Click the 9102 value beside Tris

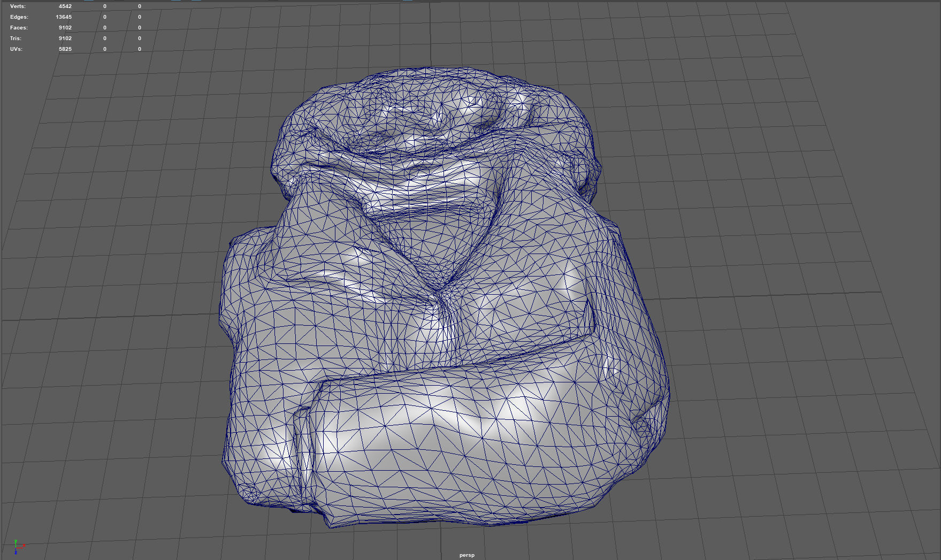click(x=65, y=39)
